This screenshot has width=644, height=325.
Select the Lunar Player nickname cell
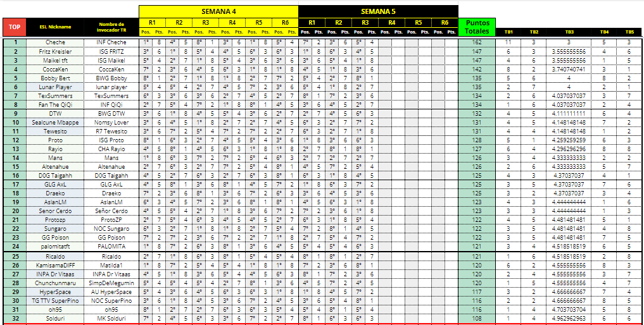tap(55, 87)
